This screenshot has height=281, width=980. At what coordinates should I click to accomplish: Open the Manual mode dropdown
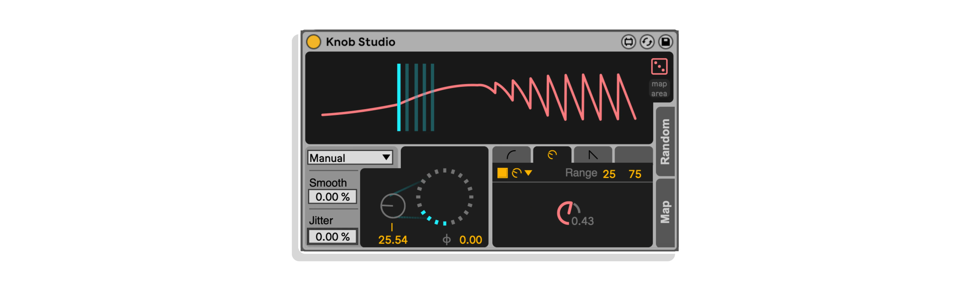coord(350,158)
